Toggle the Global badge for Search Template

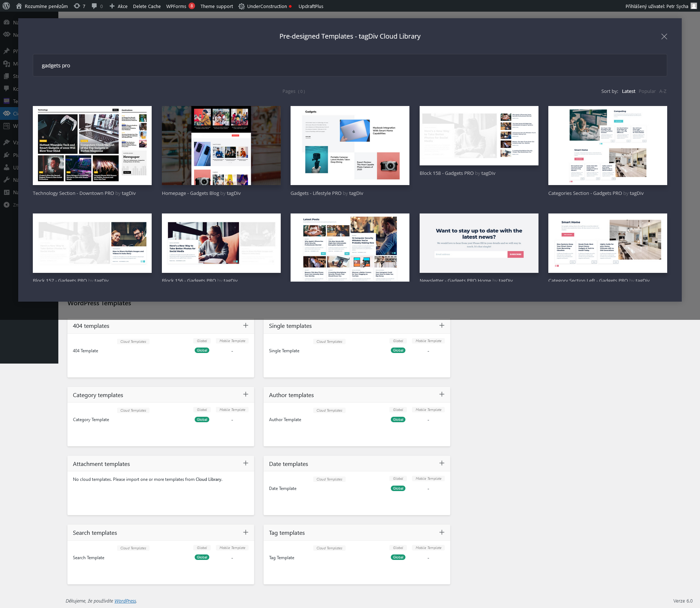(x=202, y=557)
